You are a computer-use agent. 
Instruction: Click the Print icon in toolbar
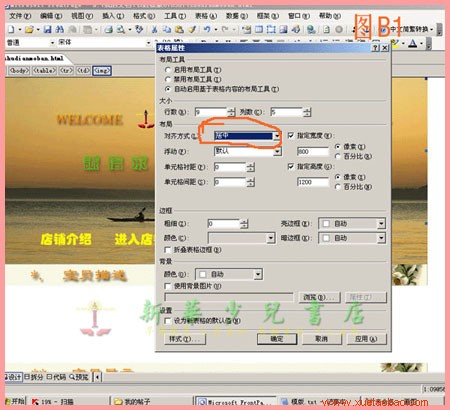[108, 29]
